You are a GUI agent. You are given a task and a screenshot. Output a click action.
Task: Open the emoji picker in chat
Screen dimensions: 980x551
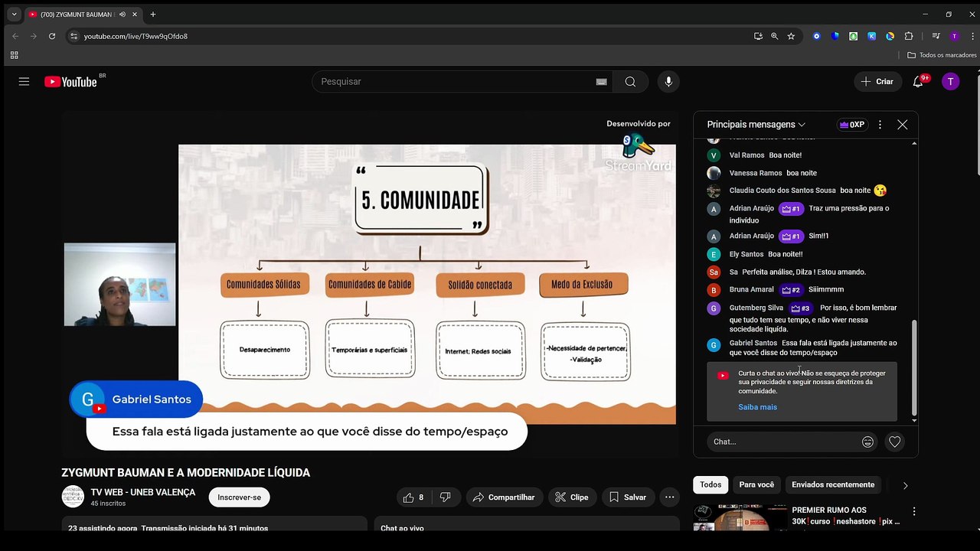point(867,442)
